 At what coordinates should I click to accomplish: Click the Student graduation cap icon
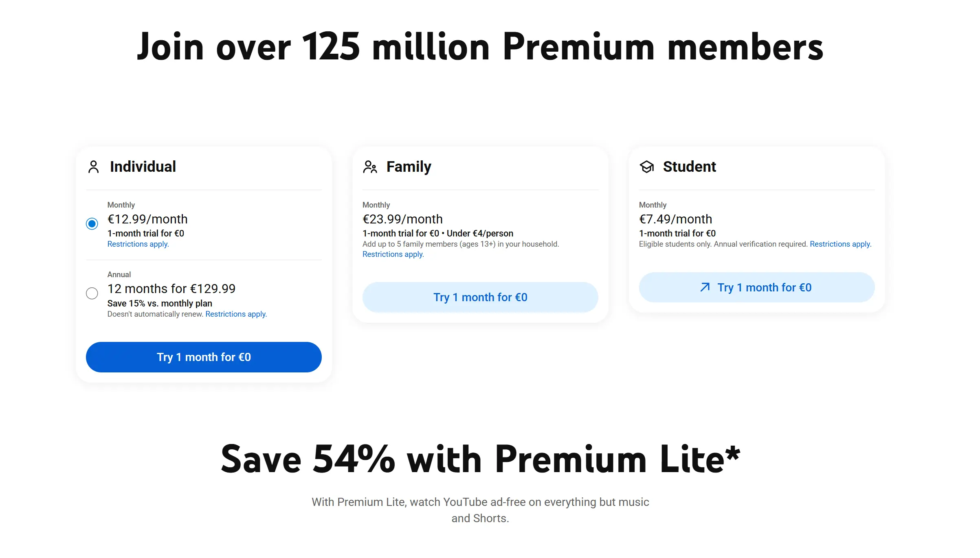646,167
